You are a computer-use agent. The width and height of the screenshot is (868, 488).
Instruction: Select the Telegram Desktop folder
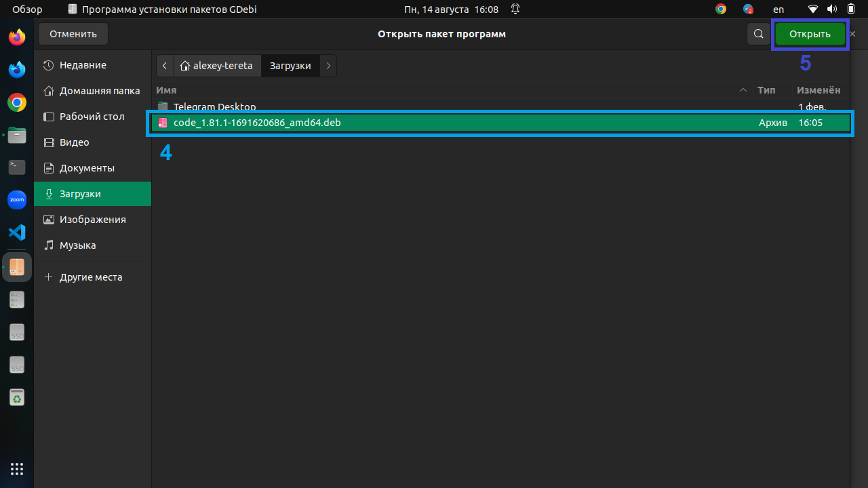pyautogui.click(x=501, y=106)
